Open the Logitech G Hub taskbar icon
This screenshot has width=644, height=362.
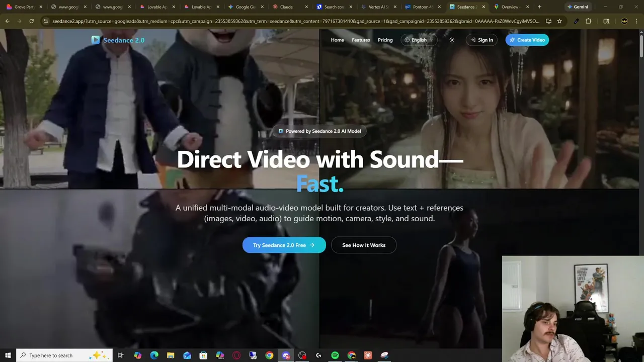tap(318, 355)
